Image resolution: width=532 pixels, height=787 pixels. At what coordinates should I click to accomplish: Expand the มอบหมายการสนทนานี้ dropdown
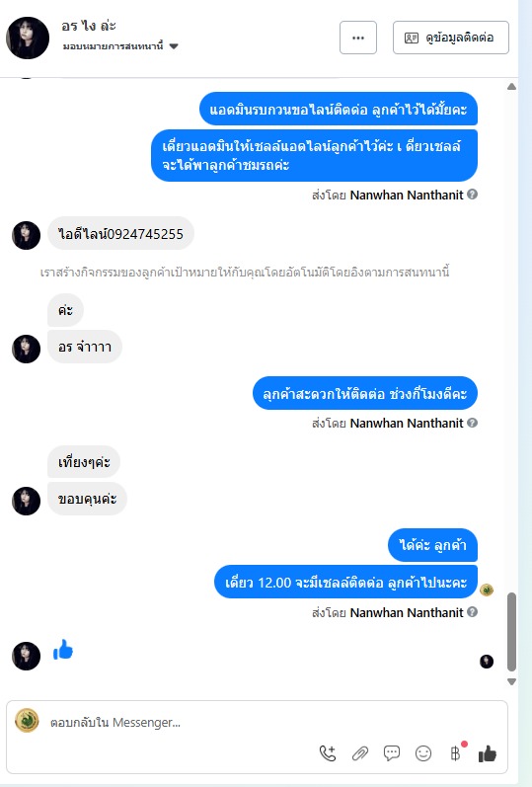coord(120,46)
